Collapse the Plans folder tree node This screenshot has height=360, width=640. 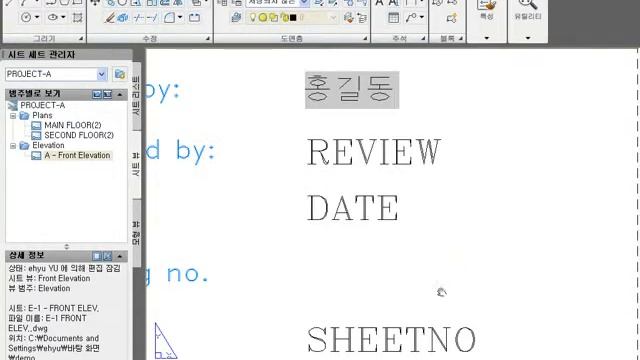[13, 116]
